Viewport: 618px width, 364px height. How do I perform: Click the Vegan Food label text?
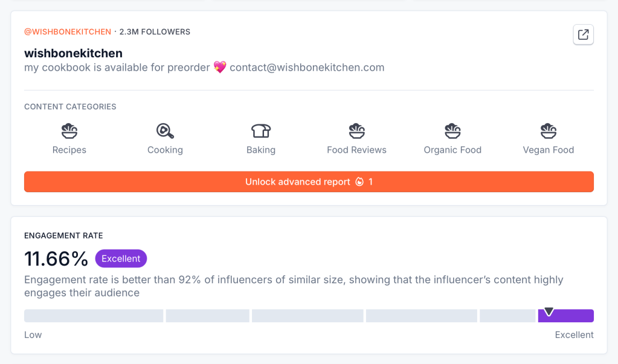click(x=548, y=150)
